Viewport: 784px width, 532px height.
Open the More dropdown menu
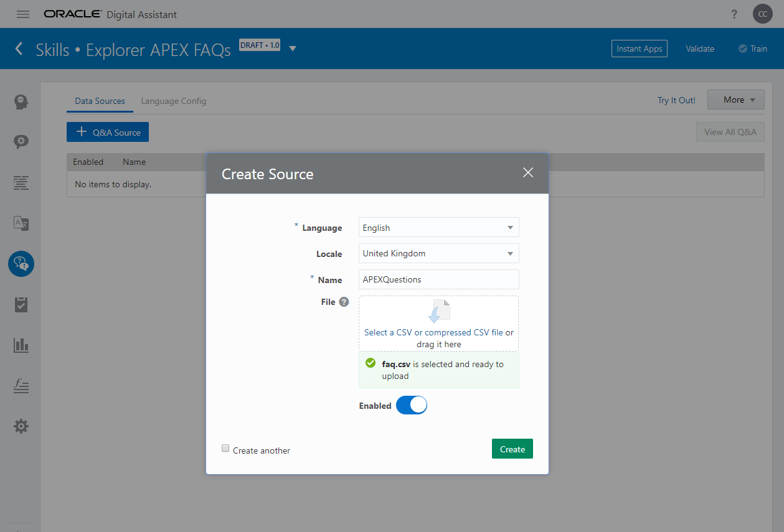click(x=736, y=100)
